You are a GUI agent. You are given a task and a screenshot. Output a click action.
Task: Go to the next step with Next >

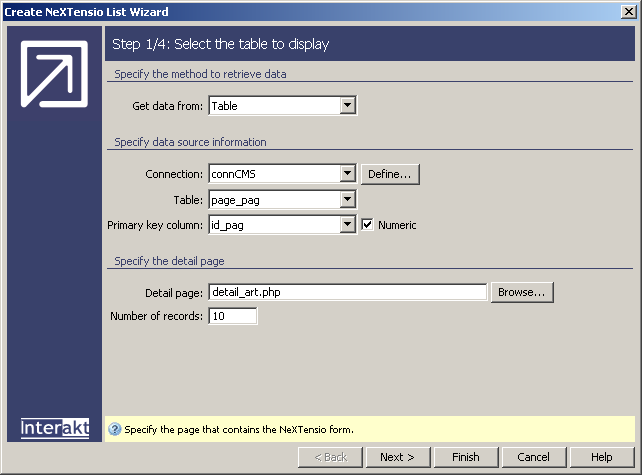397,457
